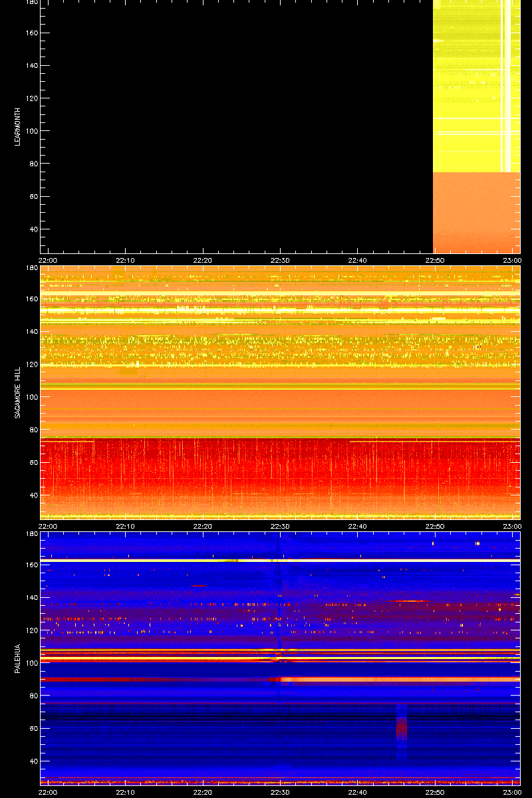Select the 22:50 time label under Learmonth panel
532x798 pixels.
pyautogui.click(x=435, y=260)
